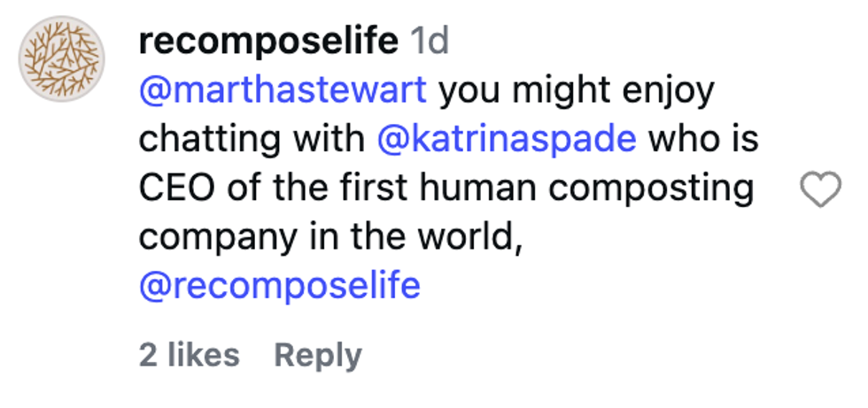Click the recomposelife username above the comment
The height and width of the screenshot is (408, 868).
(268, 41)
